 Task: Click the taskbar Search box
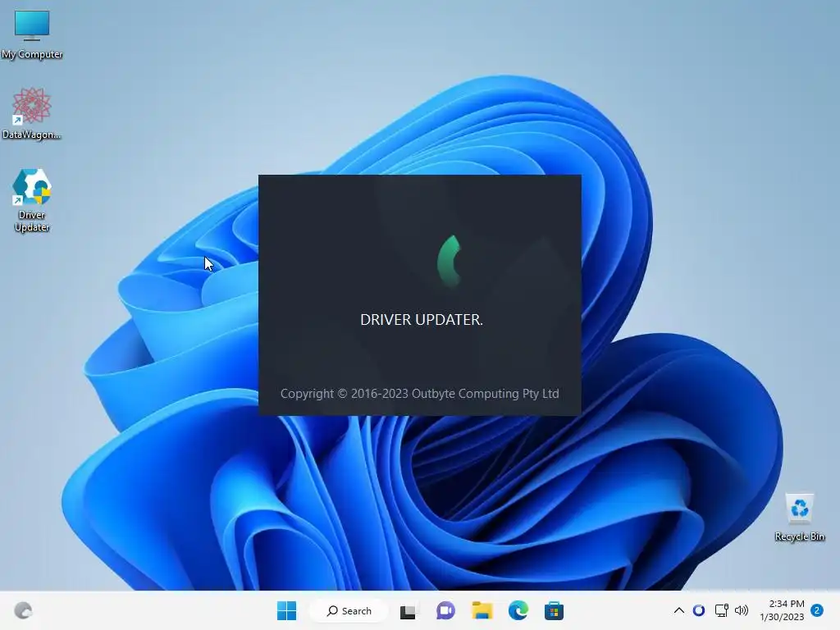tap(349, 610)
